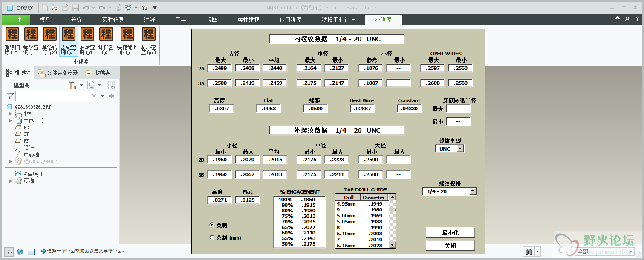Switch to the 秋璞工业设计 ribbon tab

[x=338, y=20]
